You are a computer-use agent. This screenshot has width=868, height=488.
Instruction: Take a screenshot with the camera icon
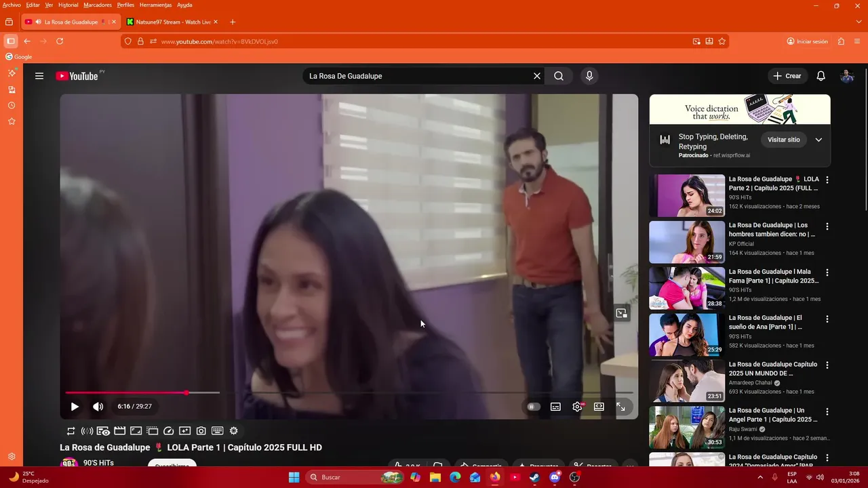(x=201, y=431)
